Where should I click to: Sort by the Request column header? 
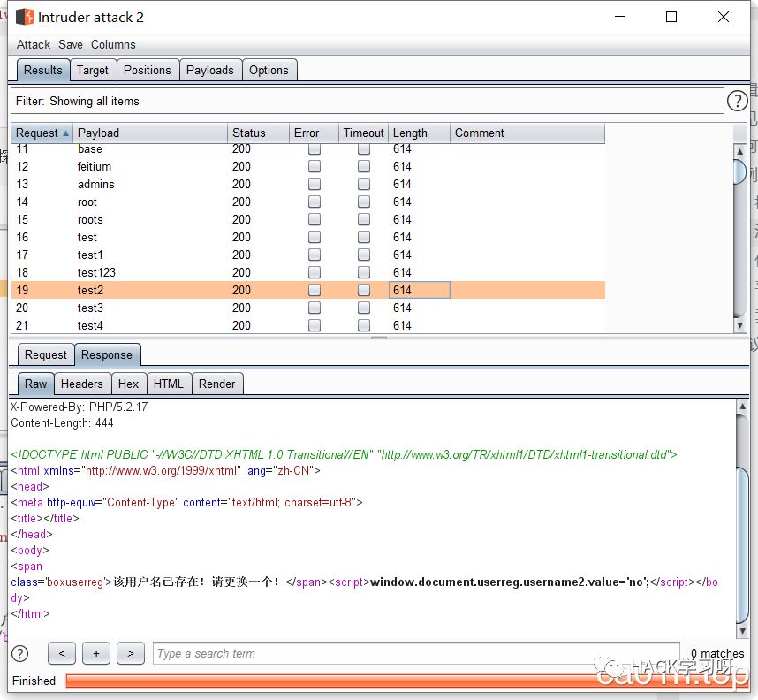click(42, 133)
